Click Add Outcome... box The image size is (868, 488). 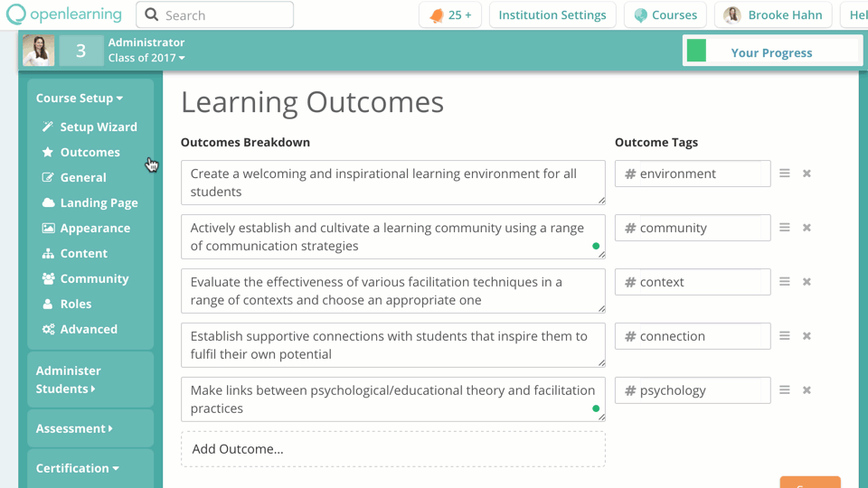pos(393,449)
